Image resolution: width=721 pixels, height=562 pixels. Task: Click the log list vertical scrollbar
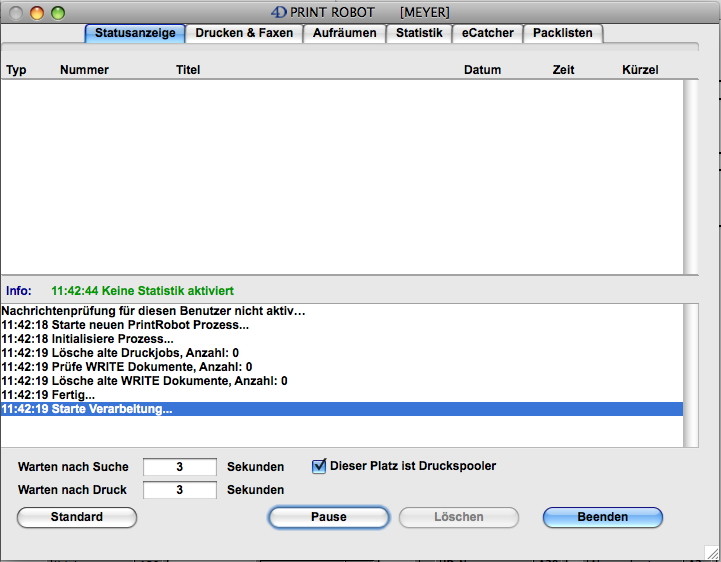pos(691,375)
